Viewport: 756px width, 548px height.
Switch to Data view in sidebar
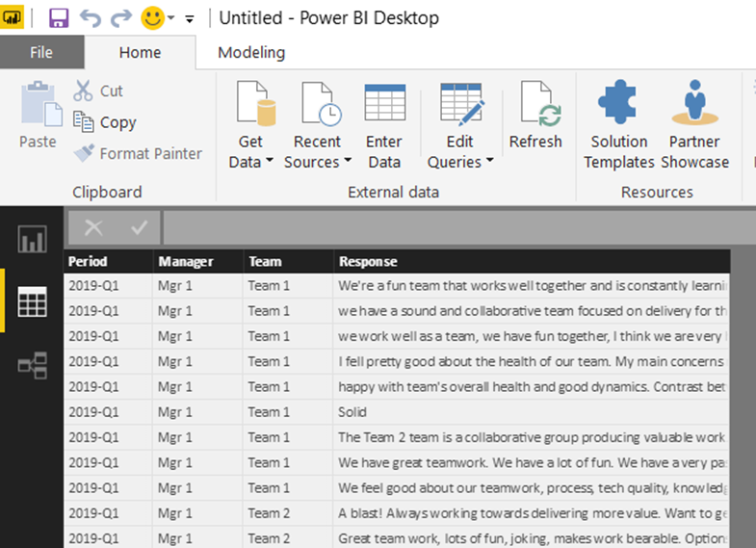coord(33,301)
